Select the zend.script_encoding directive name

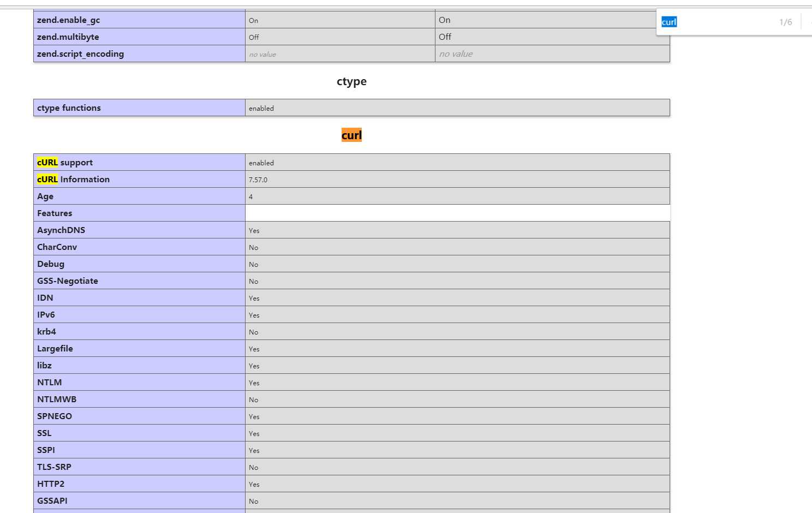(x=80, y=54)
